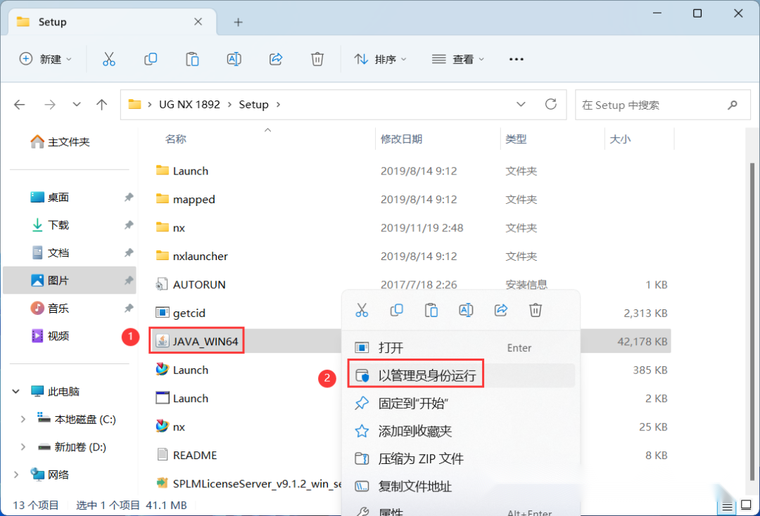
Task: Click the Delete trash icon in the toolbar
Action: click(x=317, y=59)
